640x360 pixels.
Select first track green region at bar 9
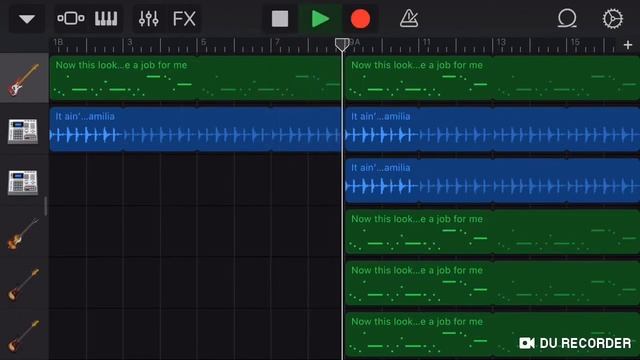(x=492, y=78)
